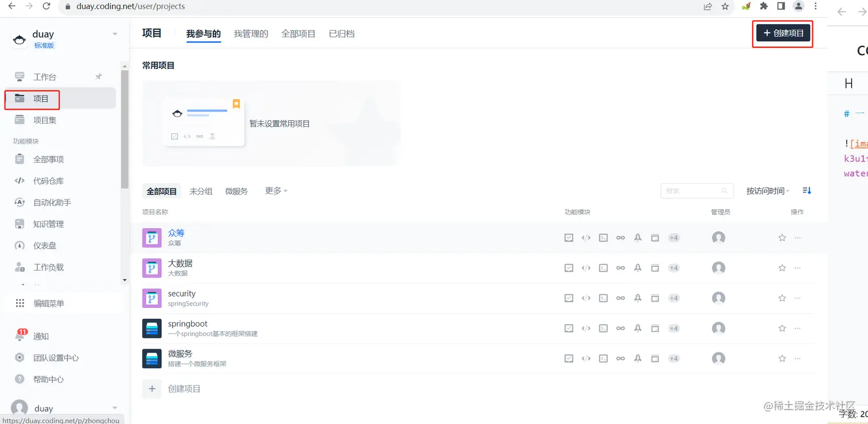868x424 pixels.
Task: Focus the project 搜索 field
Action: (697, 191)
